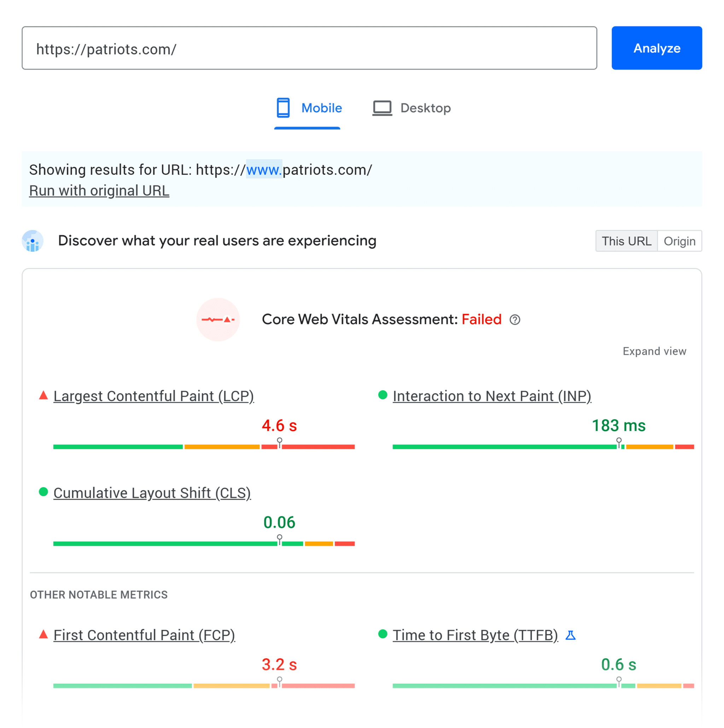Screen dimensions: 724x728
Task: Click the CLS distribution bar
Action: pyautogui.click(x=204, y=543)
